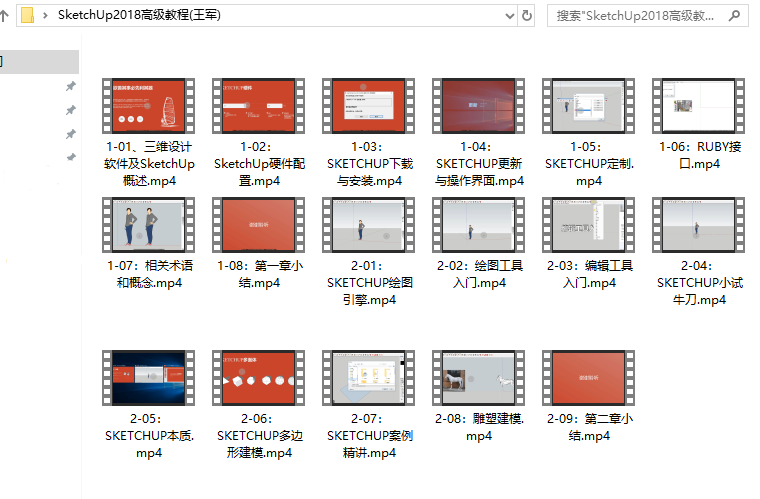Screen dimensions: 760x499
Task: Select video thumbnail 1-03 SKETCHUP下载与安装
Action: coord(368,106)
